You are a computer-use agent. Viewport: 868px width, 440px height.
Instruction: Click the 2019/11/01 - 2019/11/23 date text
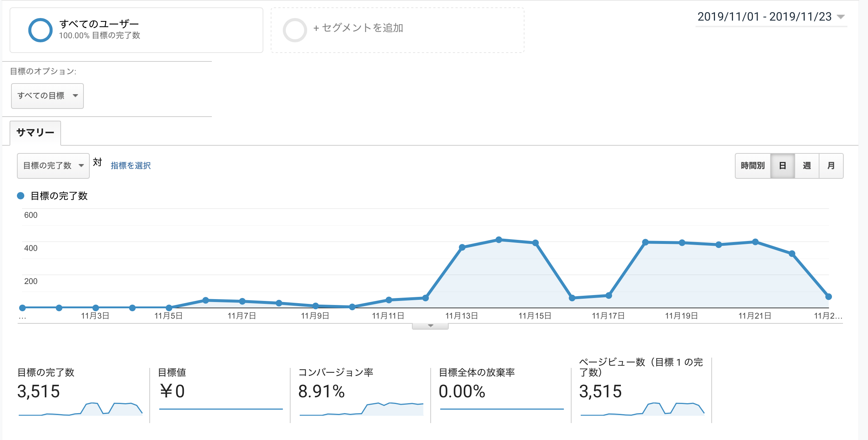pyautogui.click(x=764, y=17)
